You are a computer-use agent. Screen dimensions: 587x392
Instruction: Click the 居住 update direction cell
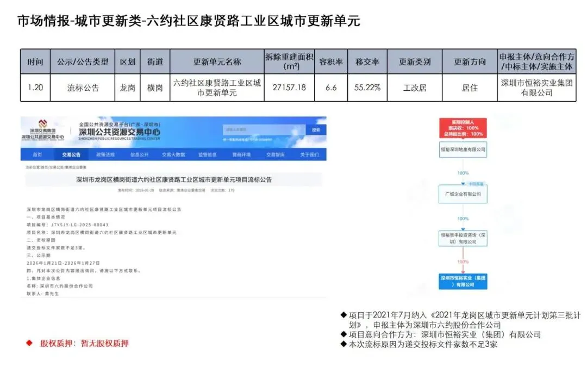(470, 88)
